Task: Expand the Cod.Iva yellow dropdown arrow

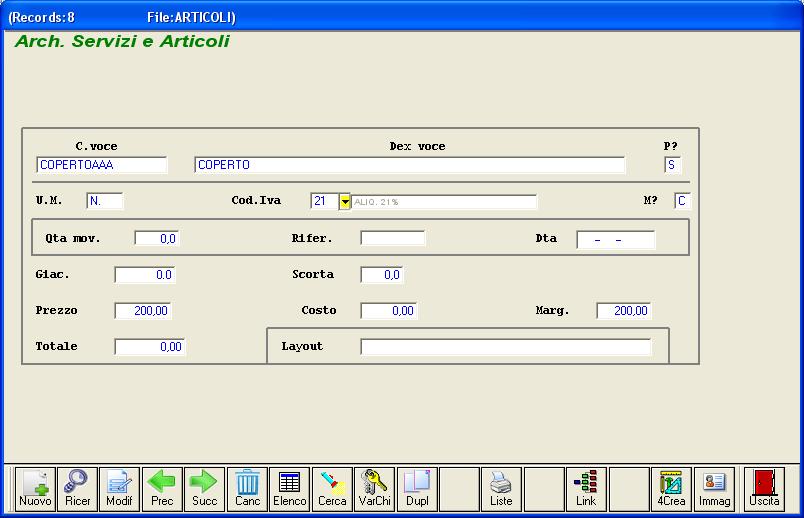Action: (x=345, y=202)
